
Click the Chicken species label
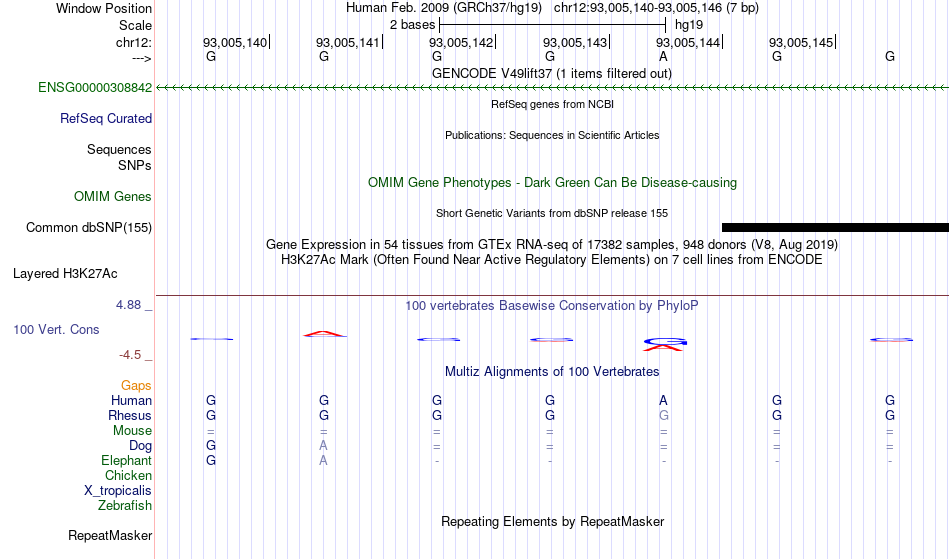(x=128, y=476)
